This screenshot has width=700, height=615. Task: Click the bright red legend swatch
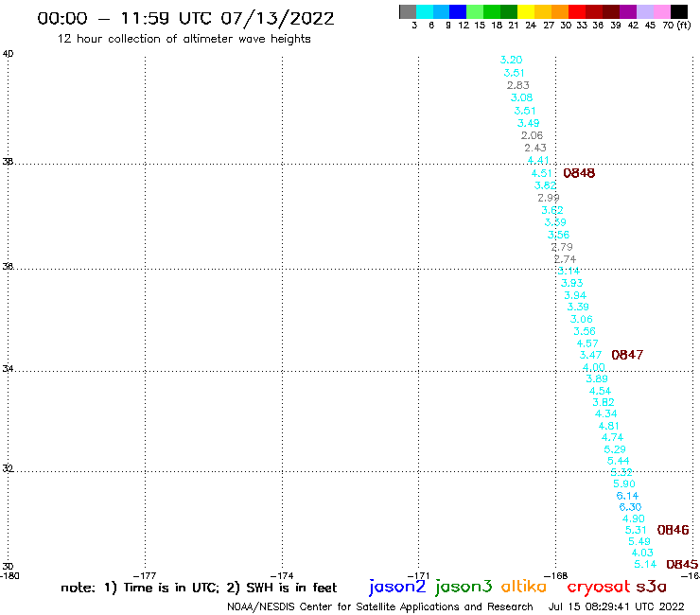pos(577,11)
